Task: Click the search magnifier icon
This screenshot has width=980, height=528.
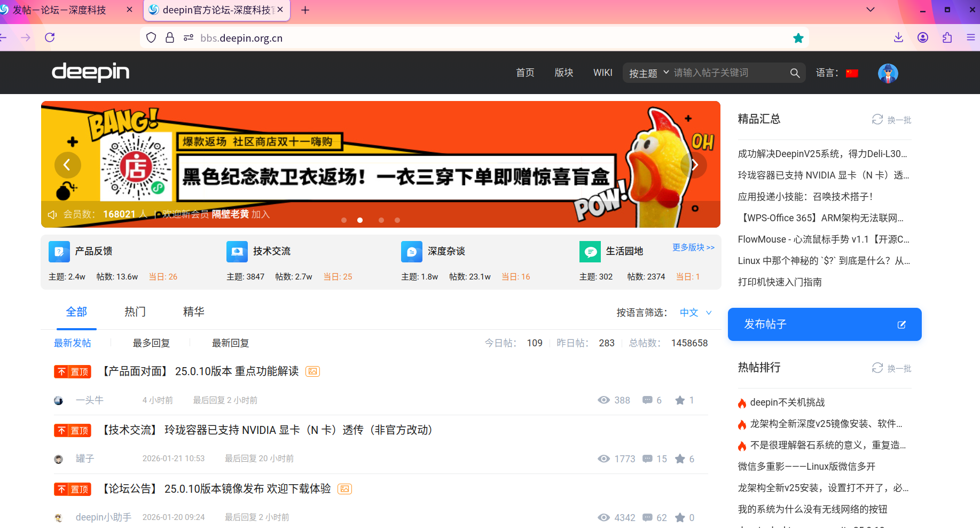Action: pyautogui.click(x=794, y=72)
